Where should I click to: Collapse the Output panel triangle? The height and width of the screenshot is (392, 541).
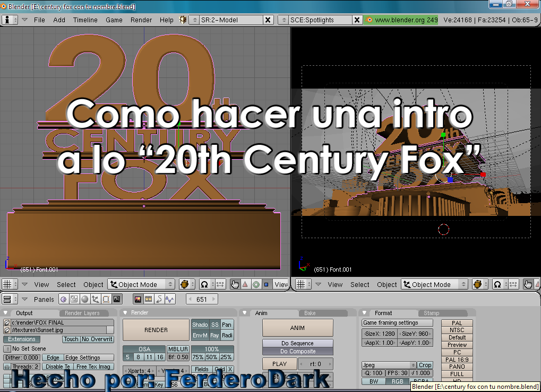pos(5,313)
